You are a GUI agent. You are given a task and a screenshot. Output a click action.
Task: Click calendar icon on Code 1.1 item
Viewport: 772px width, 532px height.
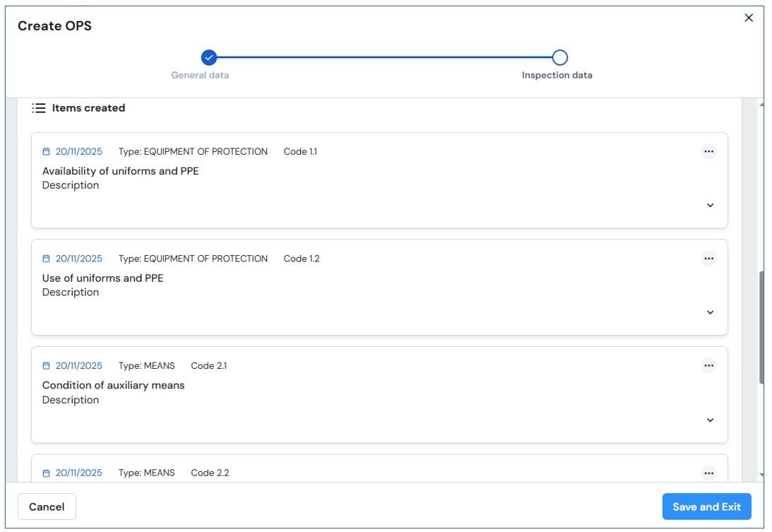coord(47,152)
